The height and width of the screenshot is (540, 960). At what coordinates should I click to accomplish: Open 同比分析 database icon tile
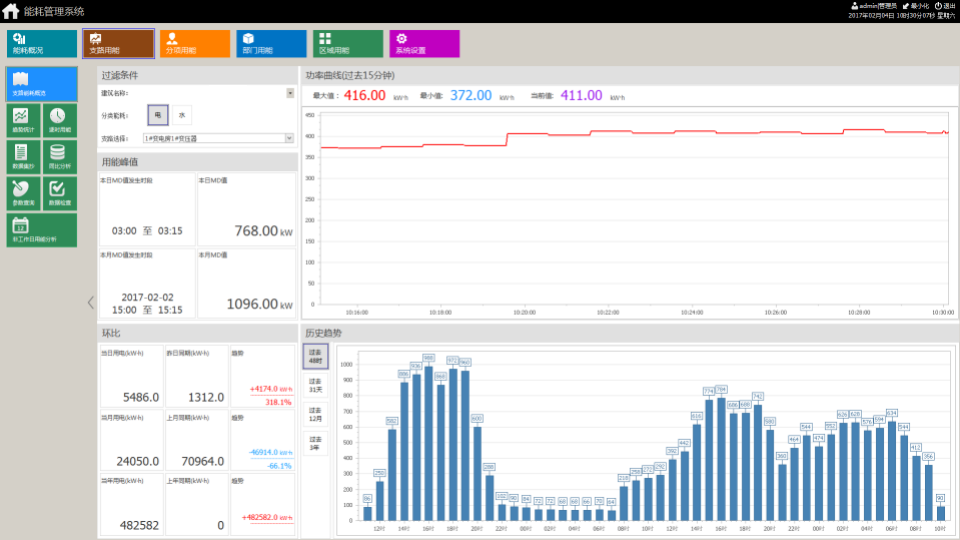[59, 157]
